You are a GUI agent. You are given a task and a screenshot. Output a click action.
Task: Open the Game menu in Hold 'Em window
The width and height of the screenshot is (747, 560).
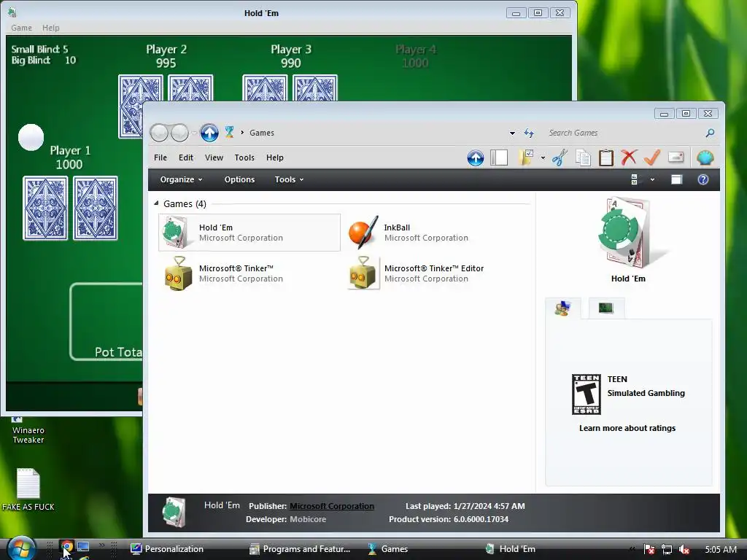tap(21, 28)
